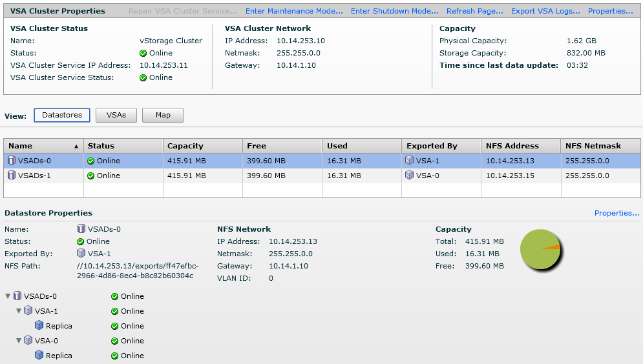The image size is (643, 364).
Task: Click the Replica icon under VSA-0
Action: point(39,354)
